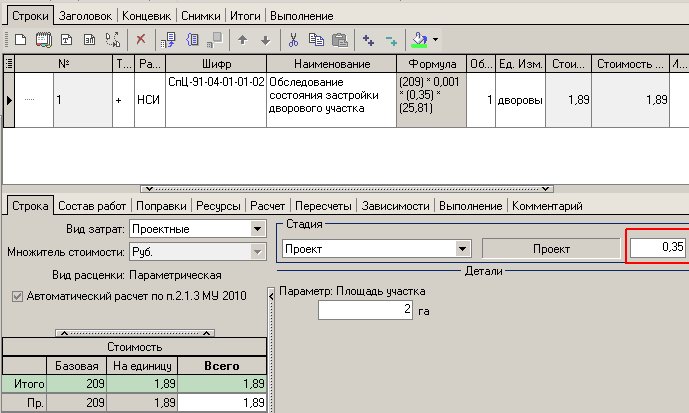Open the Пересчеты tab
Screen dimensions: 689x413
(x=323, y=206)
